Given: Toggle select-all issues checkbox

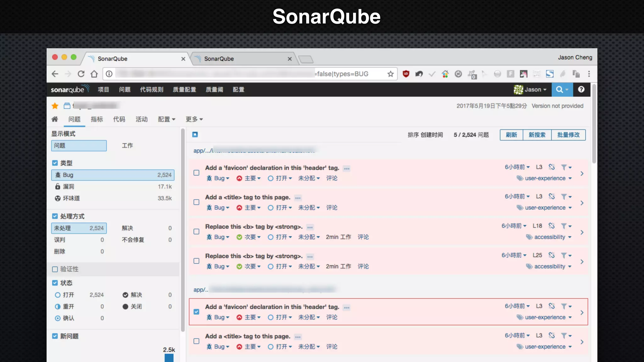Looking at the screenshot, I should tap(195, 134).
